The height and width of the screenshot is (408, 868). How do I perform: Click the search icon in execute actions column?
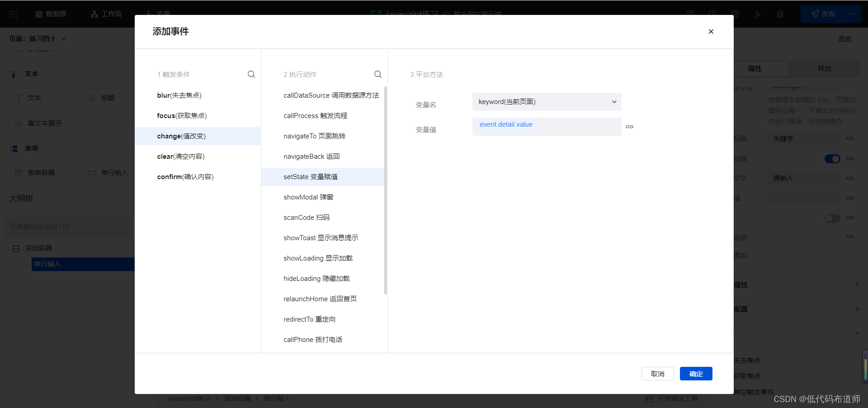click(378, 74)
